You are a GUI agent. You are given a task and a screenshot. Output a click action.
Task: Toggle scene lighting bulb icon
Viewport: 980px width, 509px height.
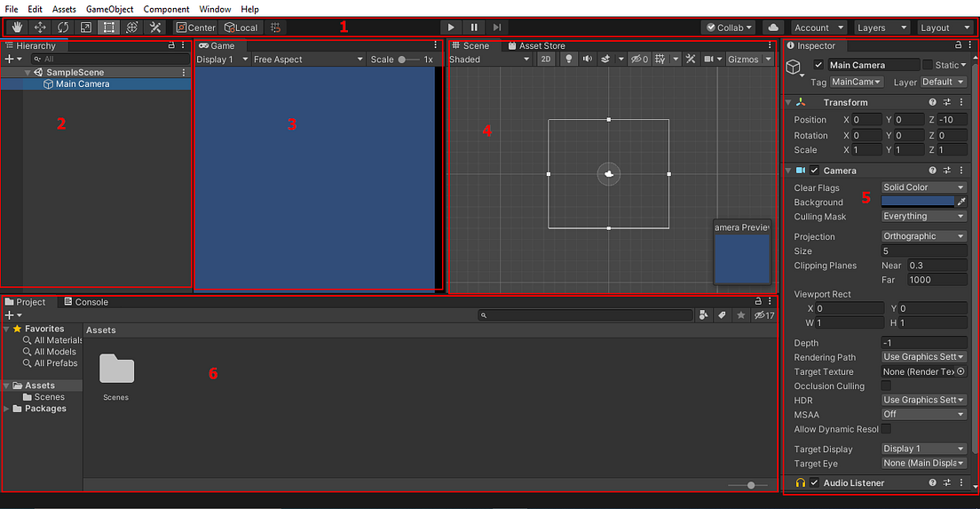(x=568, y=59)
